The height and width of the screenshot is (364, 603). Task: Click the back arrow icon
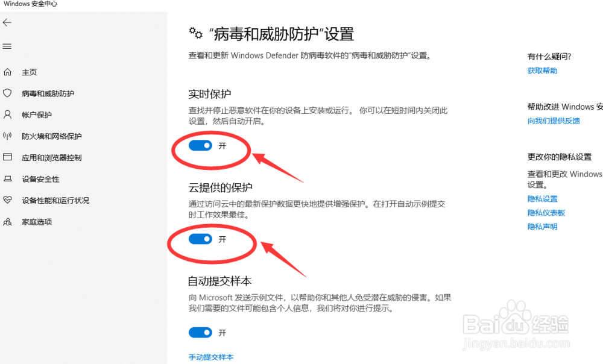pyautogui.click(x=7, y=23)
